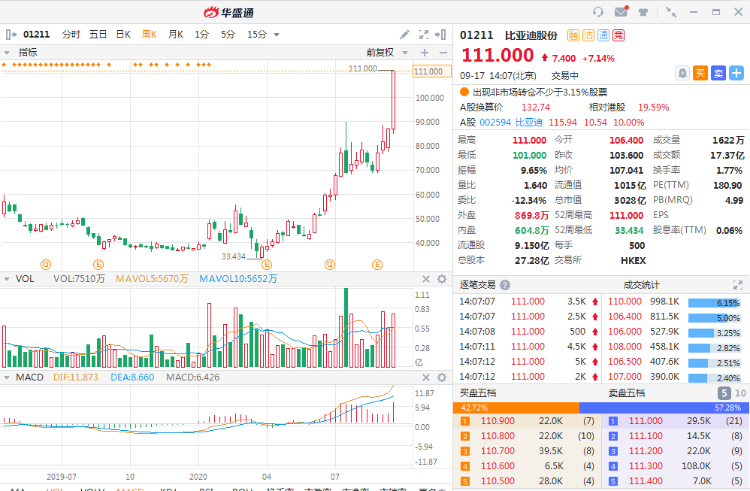Select bid level 5 price 110.500
Image resolution: width=750 pixels, height=491 pixels.
498,481
